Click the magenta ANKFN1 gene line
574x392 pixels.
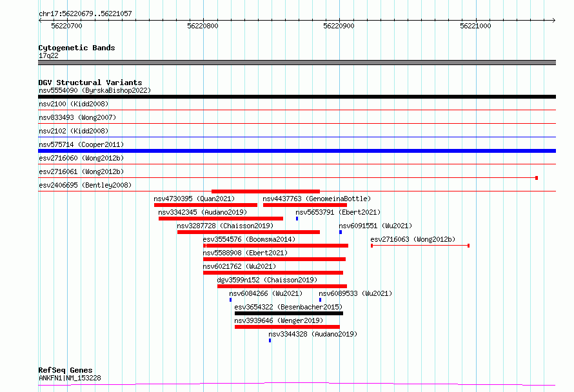coord(297,384)
